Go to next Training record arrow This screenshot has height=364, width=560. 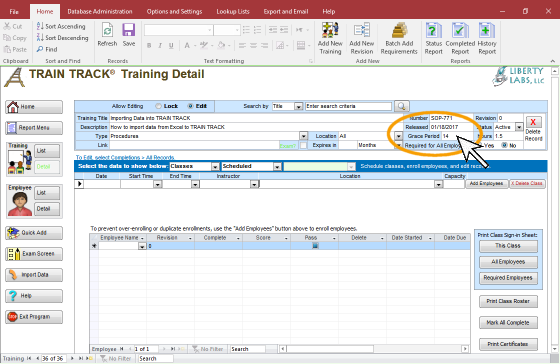72,358
